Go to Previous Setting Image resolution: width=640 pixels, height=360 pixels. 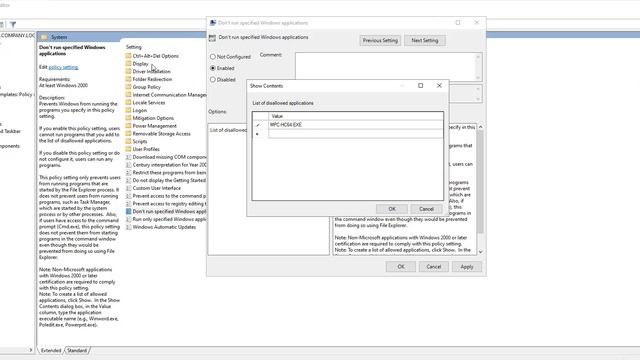(x=380, y=40)
